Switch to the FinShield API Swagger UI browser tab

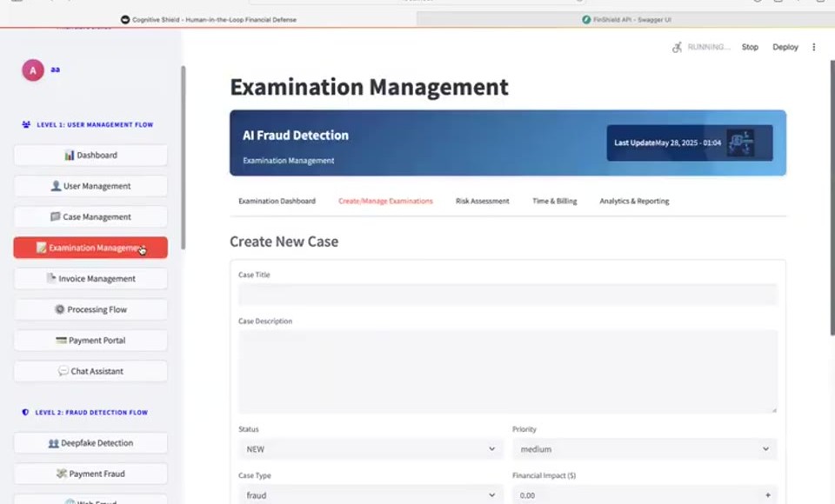click(626, 20)
